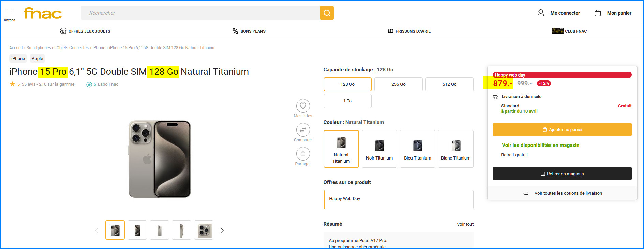
Task: Pick the Bleu Titanium color swatch
Action: point(417,149)
